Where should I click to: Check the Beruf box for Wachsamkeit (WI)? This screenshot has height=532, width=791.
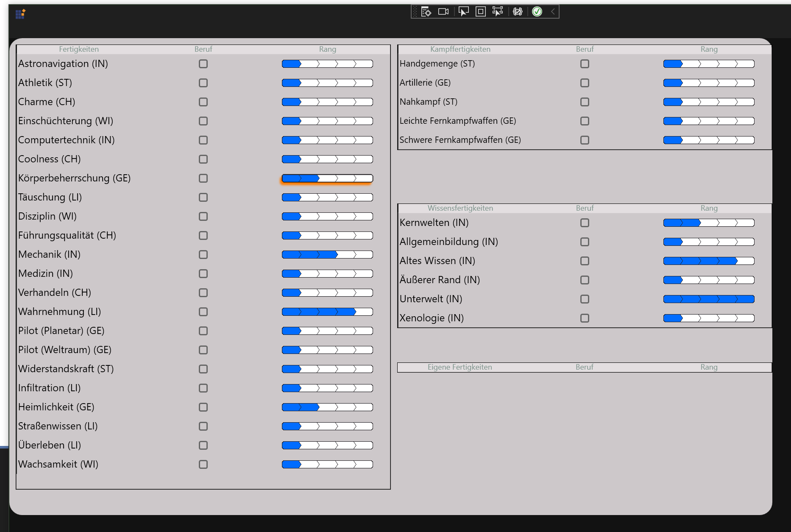pyautogui.click(x=203, y=464)
